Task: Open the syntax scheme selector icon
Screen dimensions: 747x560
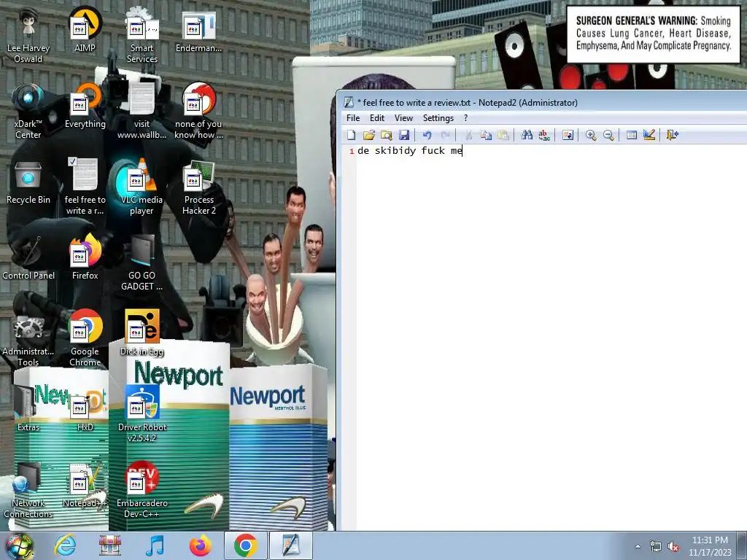Action: (632, 135)
